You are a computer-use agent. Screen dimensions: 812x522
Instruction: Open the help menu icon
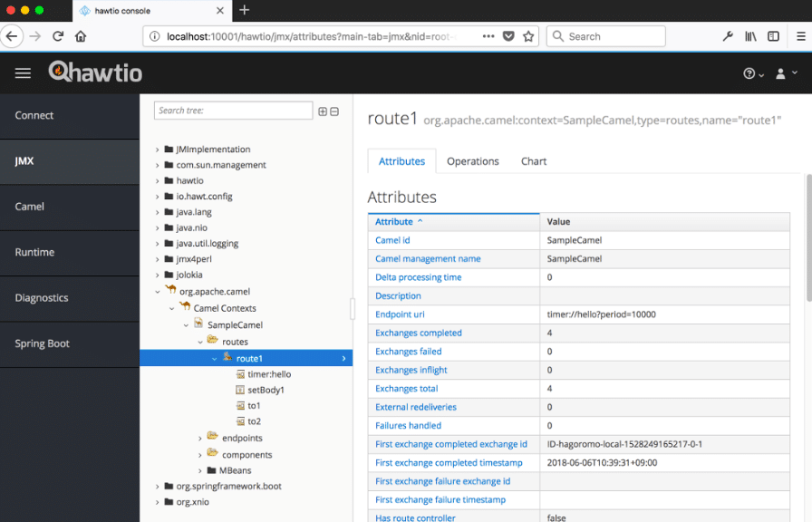[x=753, y=73]
